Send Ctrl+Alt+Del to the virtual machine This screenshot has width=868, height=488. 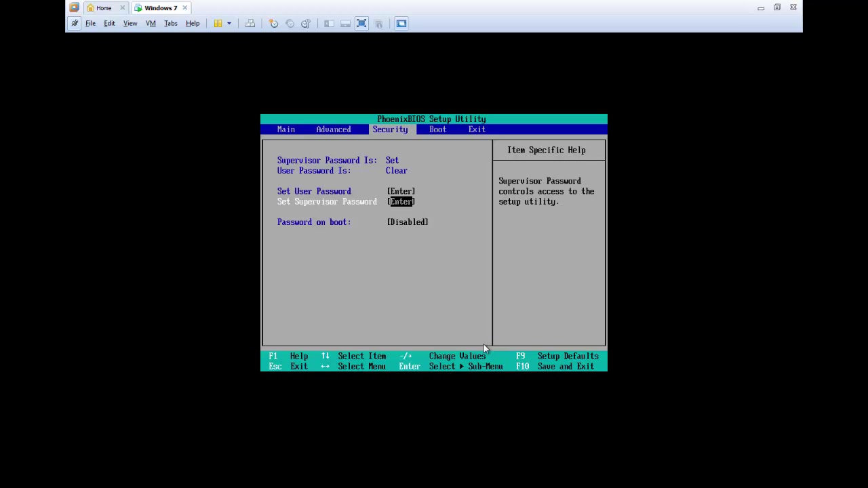[250, 24]
